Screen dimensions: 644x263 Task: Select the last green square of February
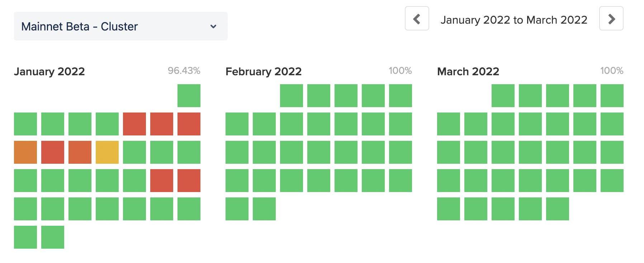point(264,209)
